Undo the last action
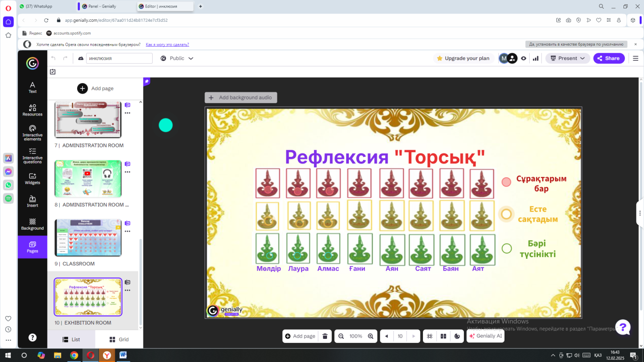This screenshot has width=644, height=362. (x=53, y=58)
